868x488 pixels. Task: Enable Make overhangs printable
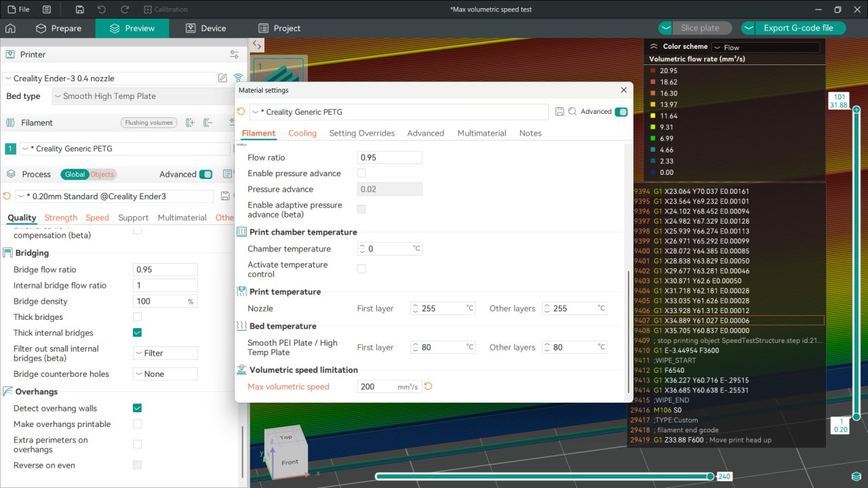tap(137, 424)
